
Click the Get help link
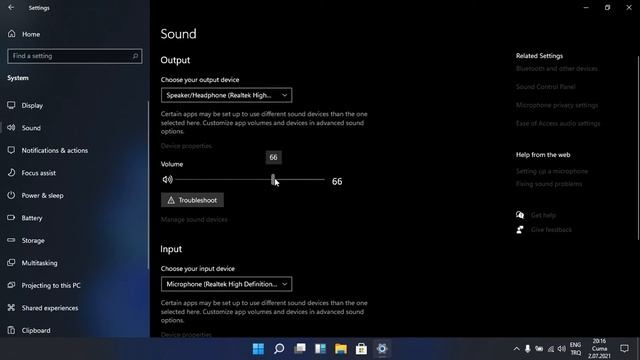[543, 215]
